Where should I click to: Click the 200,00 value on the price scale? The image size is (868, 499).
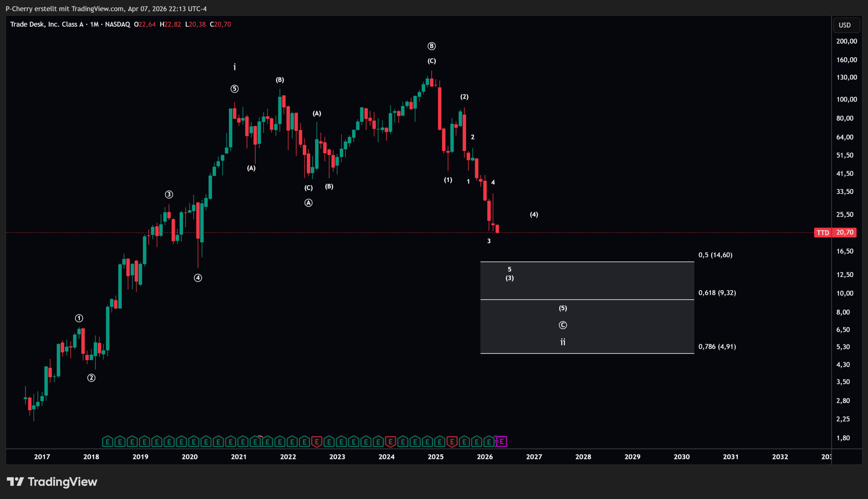[846, 41]
